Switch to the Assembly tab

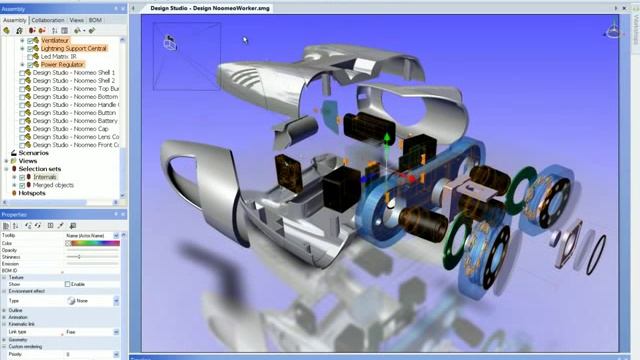pyautogui.click(x=14, y=20)
